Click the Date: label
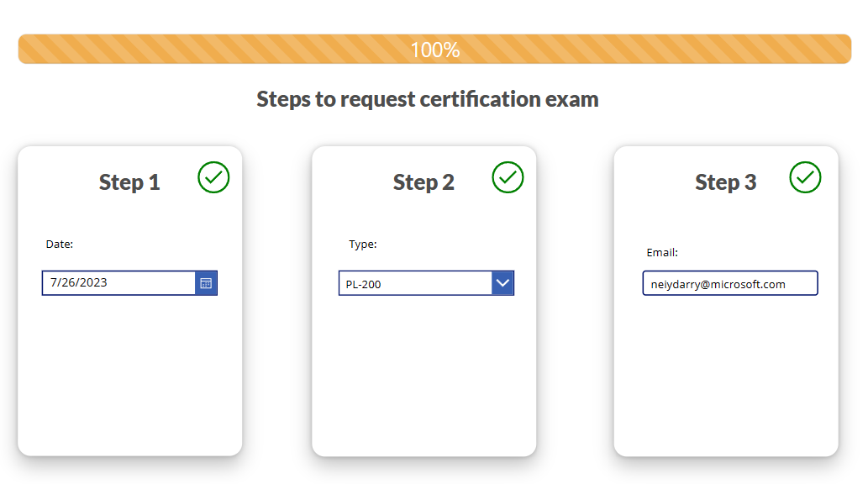This screenshot has height=484, width=868. 59,245
